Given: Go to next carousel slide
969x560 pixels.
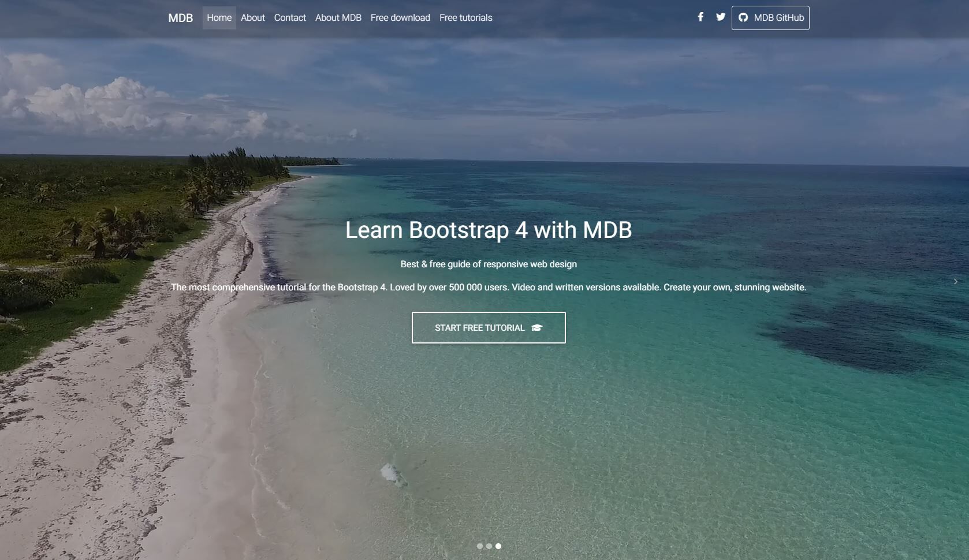Looking at the screenshot, I should coord(956,281).
